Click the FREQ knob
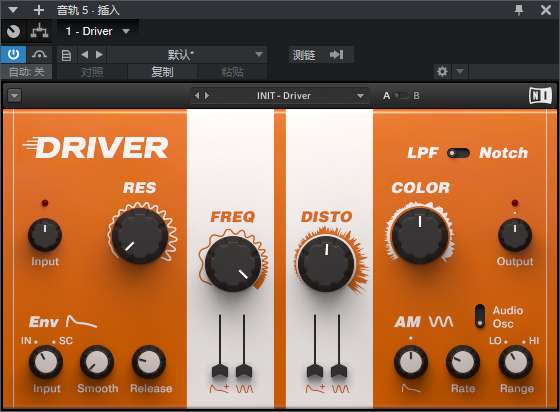 tap(233, 263)
